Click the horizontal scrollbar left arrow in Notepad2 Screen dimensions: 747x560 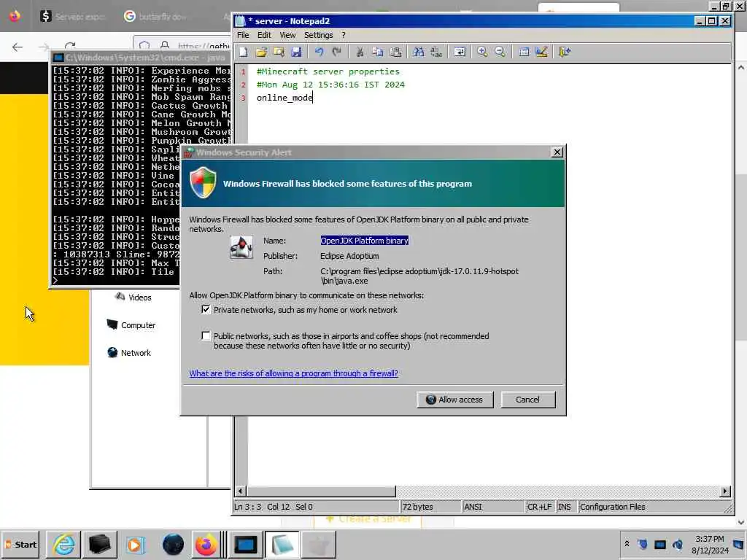click(x=241, y=491)
